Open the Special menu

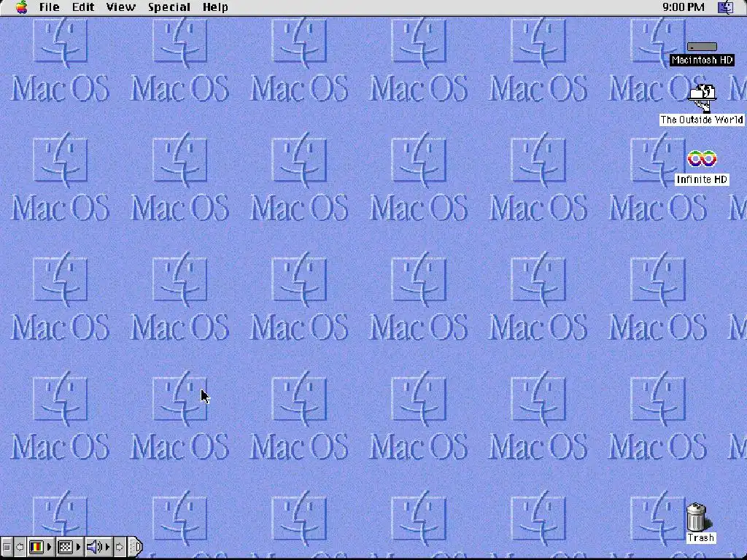(x=169, y=7)
